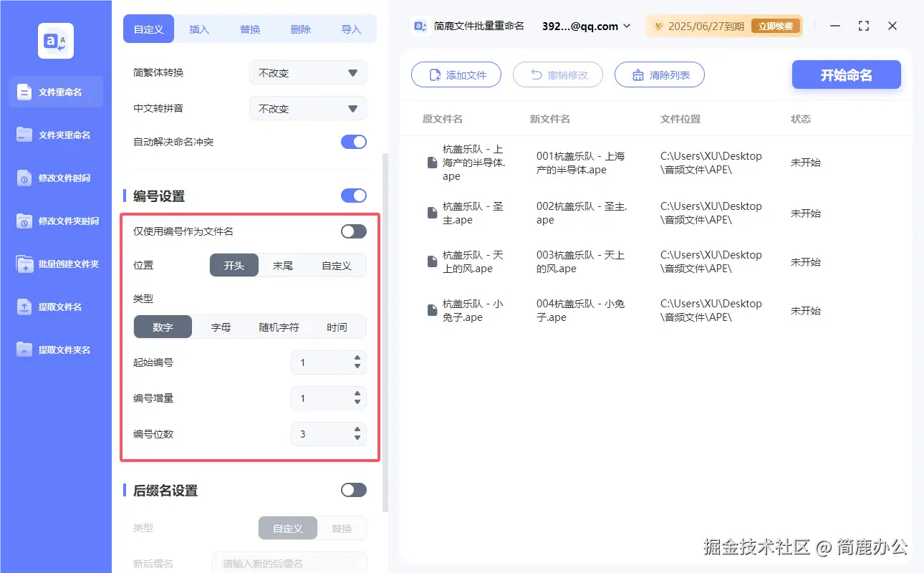Open the 中文转拼音 dropdown
This screenshot has height=573, width=924.
(x=307, y=108)
